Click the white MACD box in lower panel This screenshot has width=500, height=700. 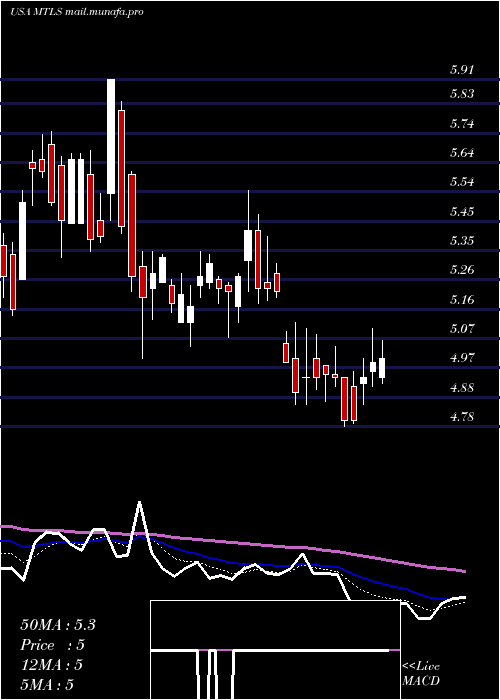(275, 650)
